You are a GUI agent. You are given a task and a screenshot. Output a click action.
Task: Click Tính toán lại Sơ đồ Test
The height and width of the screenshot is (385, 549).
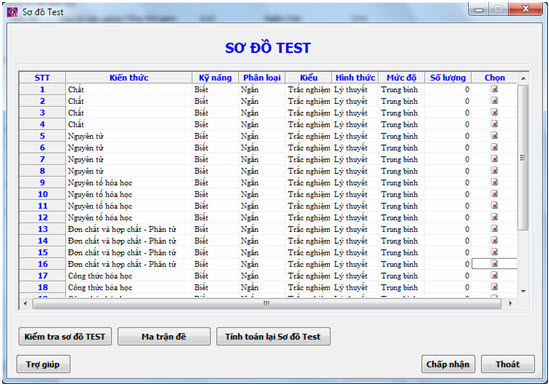(273, 337)
